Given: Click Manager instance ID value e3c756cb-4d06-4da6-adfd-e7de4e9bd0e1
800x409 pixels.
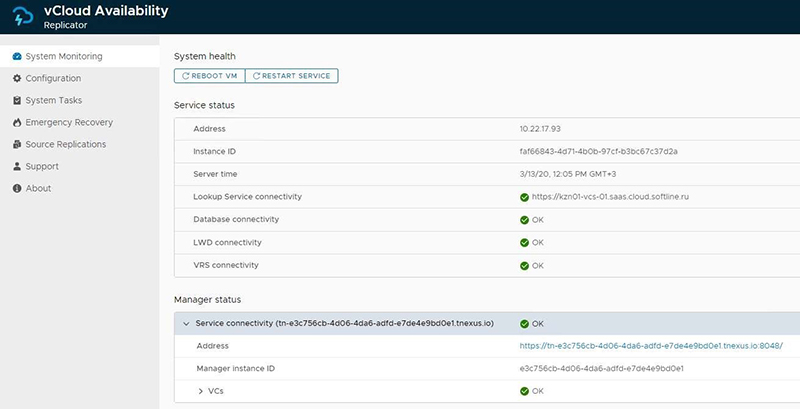Looking at the screenshot, I should tap(602, 368).
